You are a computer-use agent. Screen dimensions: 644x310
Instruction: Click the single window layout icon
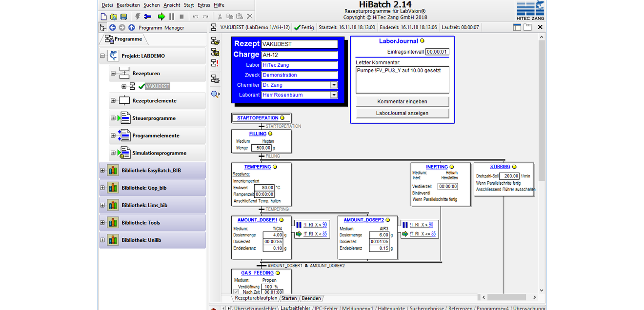coord(527,27)
